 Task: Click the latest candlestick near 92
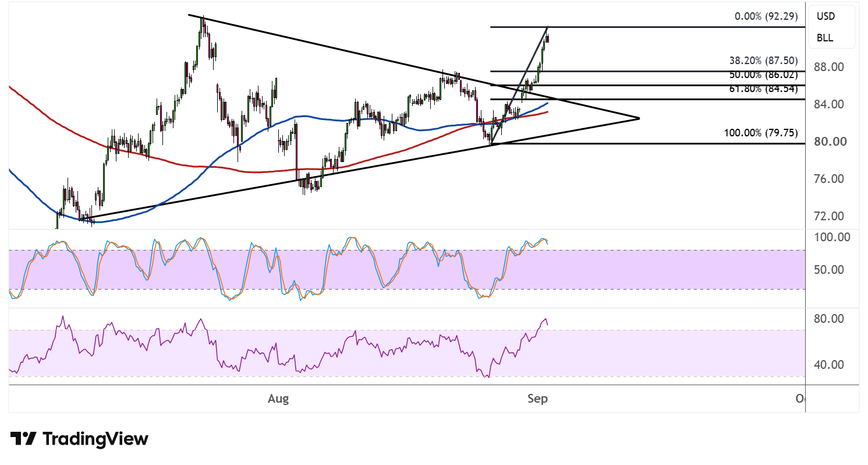coord(547,38)
